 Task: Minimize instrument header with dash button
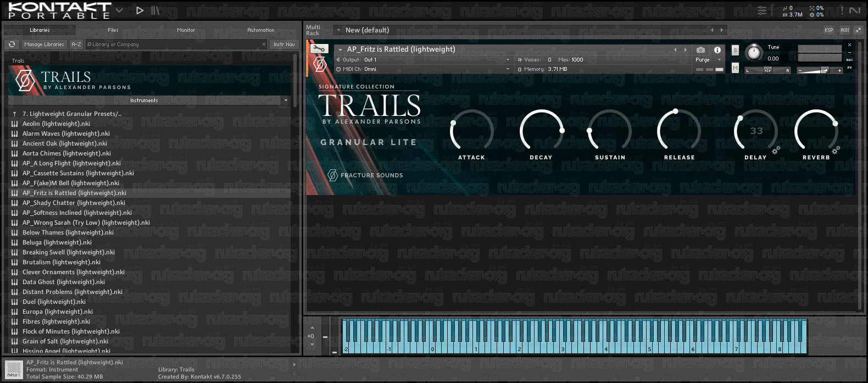click(x=849, y=53)
